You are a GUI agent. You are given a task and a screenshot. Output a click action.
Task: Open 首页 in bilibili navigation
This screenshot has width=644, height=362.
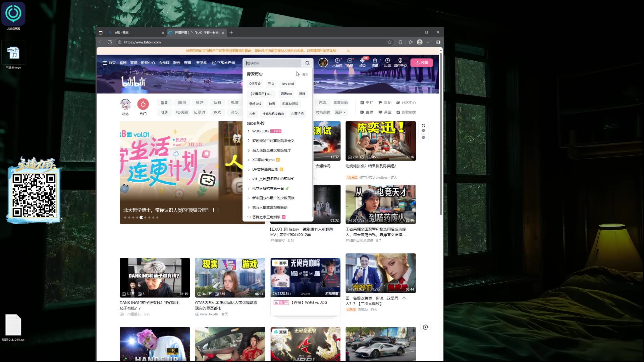(109, 63)
